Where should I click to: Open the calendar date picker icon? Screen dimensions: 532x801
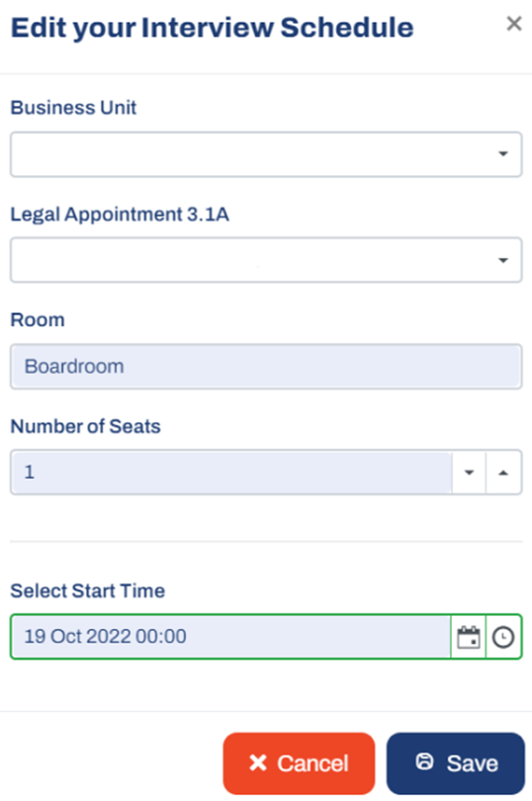coord(468,637)
